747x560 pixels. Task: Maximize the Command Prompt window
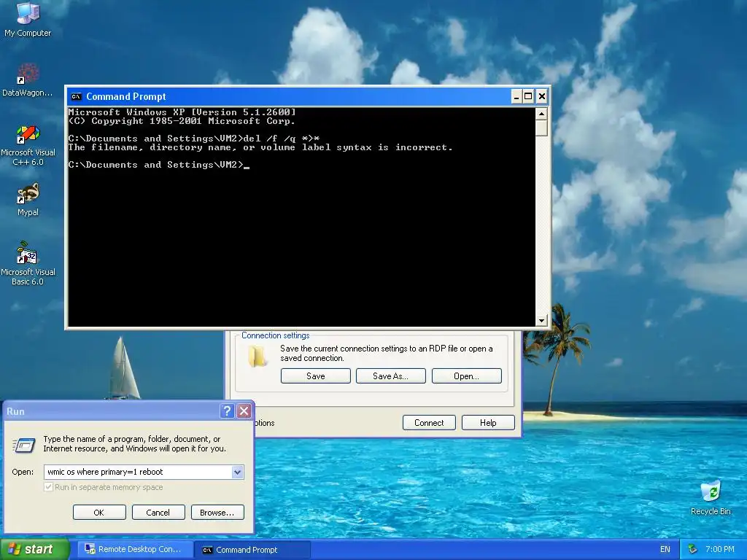tap(528, 97)
